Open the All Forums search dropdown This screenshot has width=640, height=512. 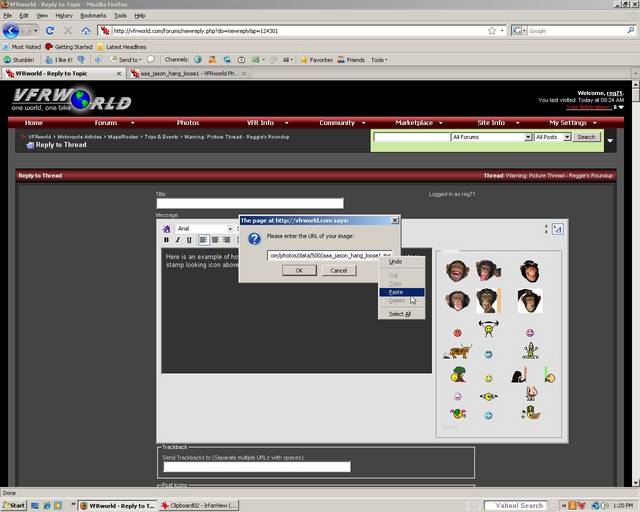[489, 137]
